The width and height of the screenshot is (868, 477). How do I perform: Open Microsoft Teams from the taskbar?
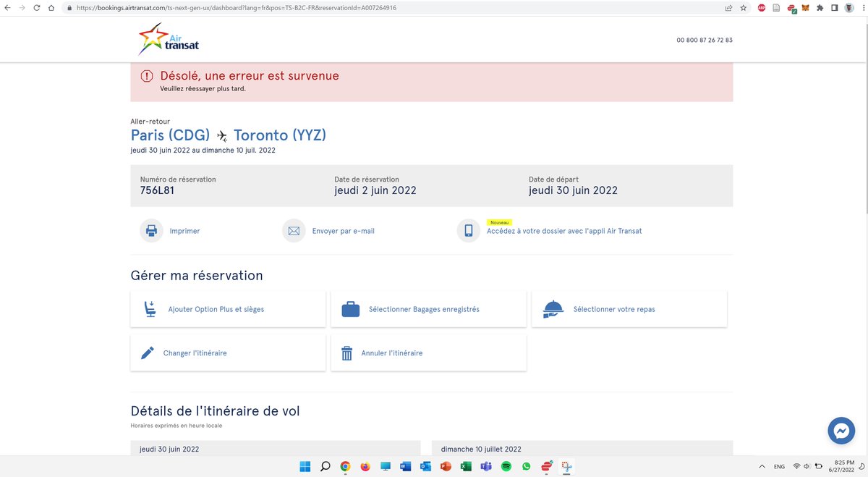486,467
